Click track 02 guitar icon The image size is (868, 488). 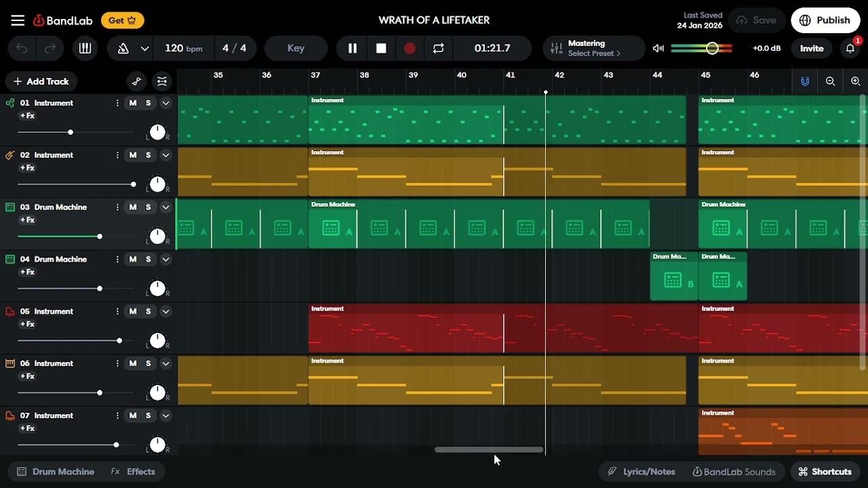9,155
